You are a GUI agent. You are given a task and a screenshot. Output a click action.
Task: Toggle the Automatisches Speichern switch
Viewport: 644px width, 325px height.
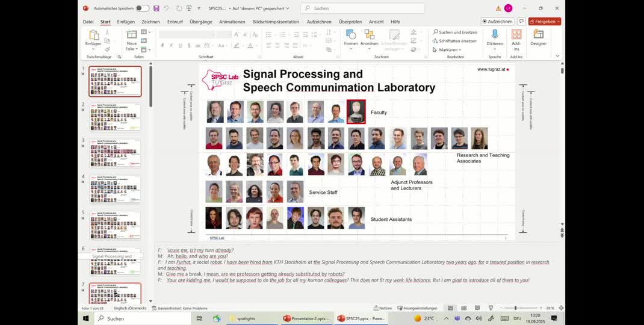[x=143, y=8]
